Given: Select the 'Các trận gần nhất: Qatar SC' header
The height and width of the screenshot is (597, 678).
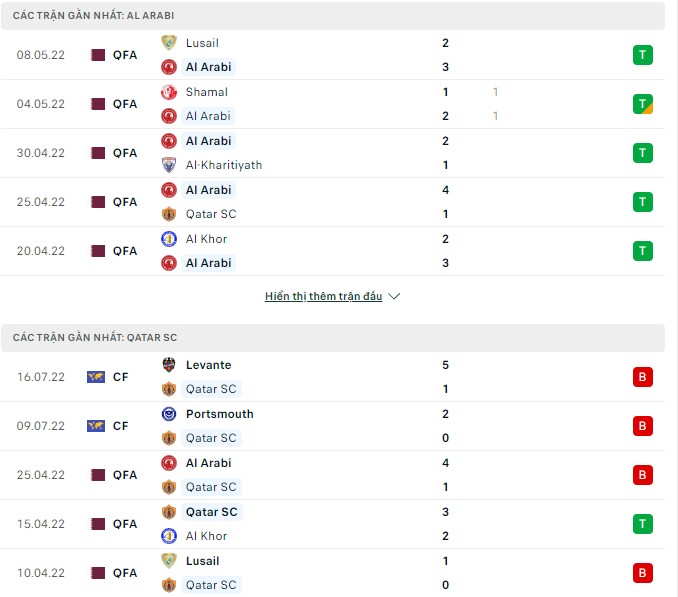Looking at the screenshot, I should (x=95, y=338).
